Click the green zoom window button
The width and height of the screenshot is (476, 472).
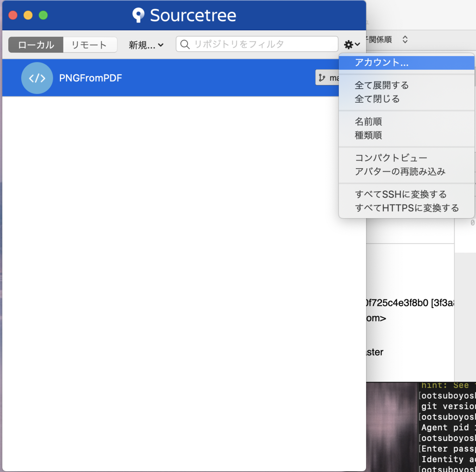pos(43,15)
